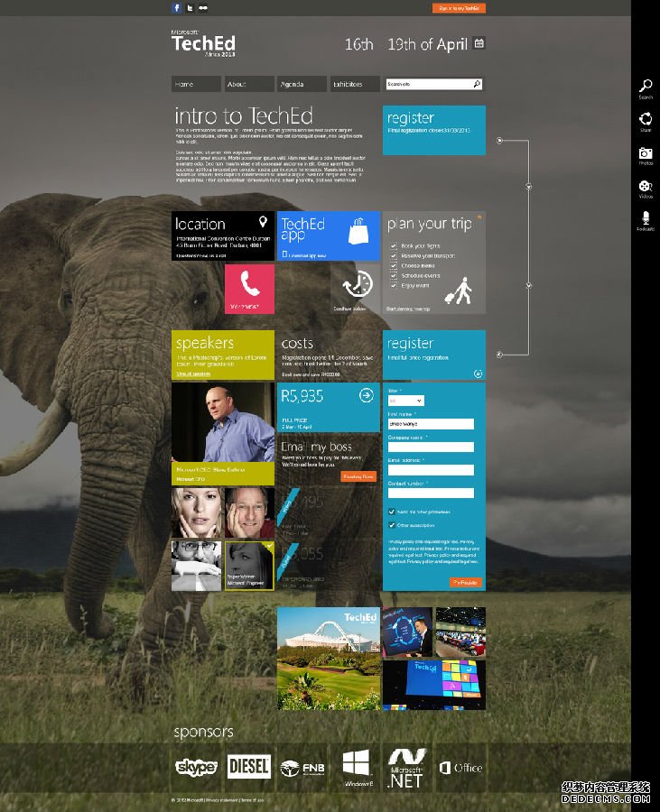
Task: Open the conference hall photo thumbnail
Action: click(x=460, y=632)
